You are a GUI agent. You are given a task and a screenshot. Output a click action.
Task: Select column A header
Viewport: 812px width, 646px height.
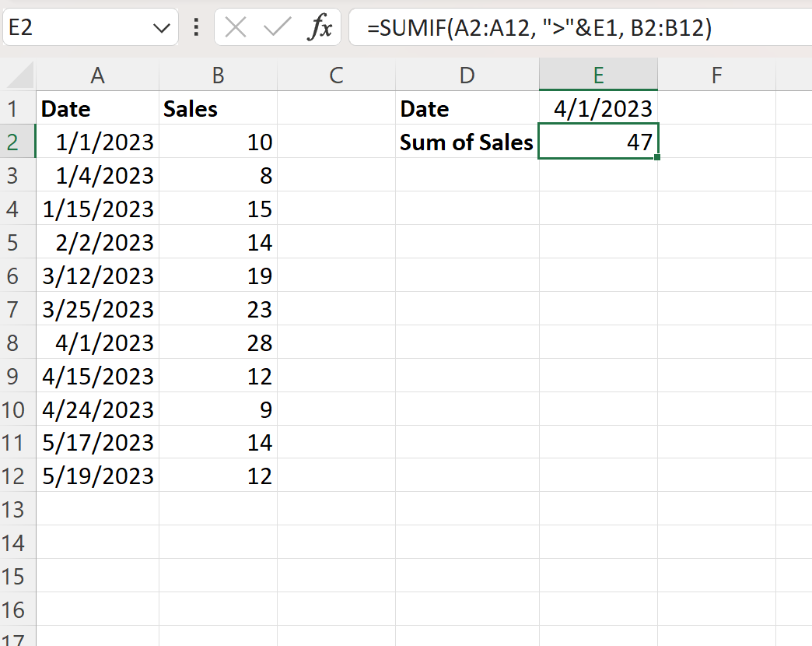pyautogui.click(x=97, y=75)
